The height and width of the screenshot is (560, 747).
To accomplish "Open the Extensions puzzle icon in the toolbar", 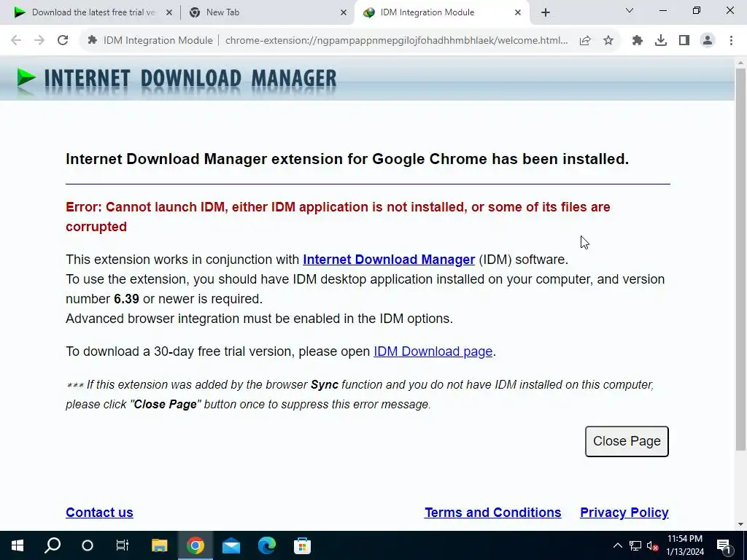I will pyautogui.click(x=638, y=41).
